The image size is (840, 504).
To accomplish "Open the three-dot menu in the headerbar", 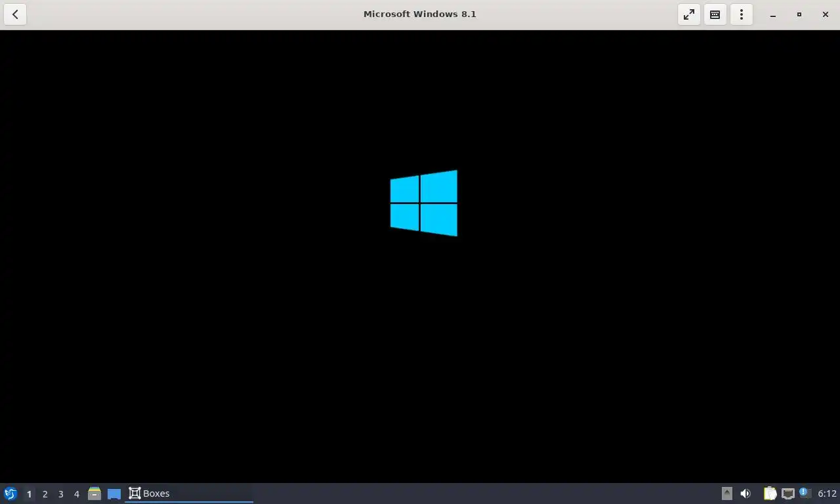I will (x=742, y=14).
